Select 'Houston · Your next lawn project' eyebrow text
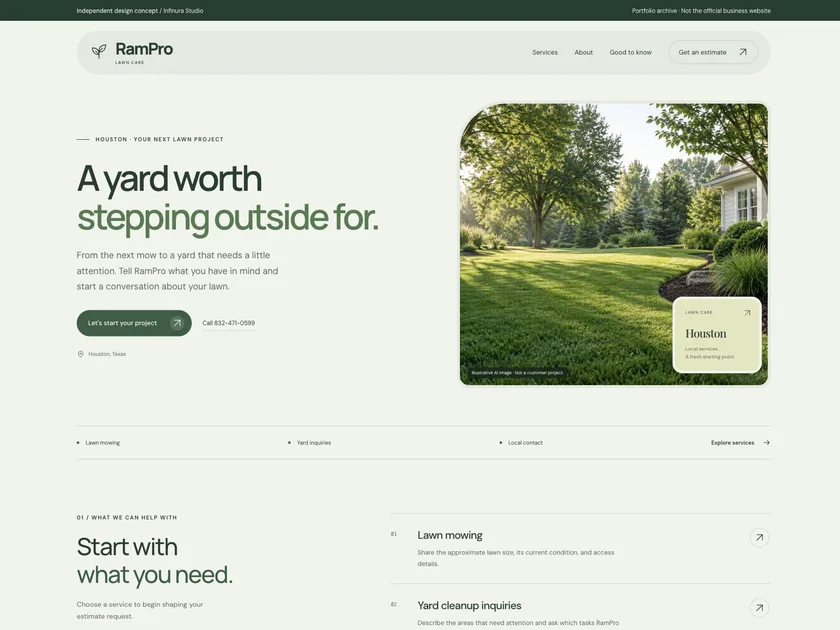Viewport: 840px width, 630px height. [160, 139]
